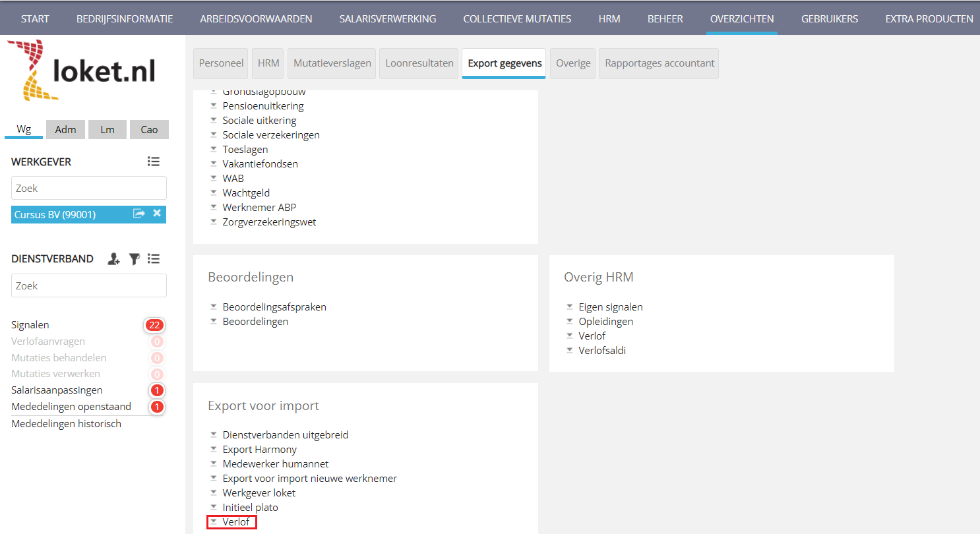This screenshot has height=534, width=980.
Task: Click the share icon on Cursus BV
Action: click(x=138, y=214)
